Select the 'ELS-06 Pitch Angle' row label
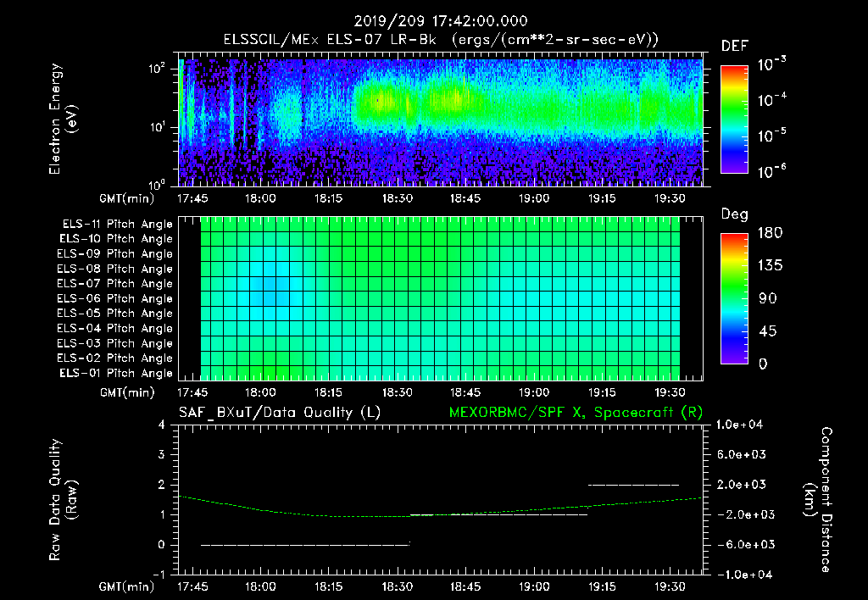This screenshot has height=600, width=868. [x=115, y=298]
